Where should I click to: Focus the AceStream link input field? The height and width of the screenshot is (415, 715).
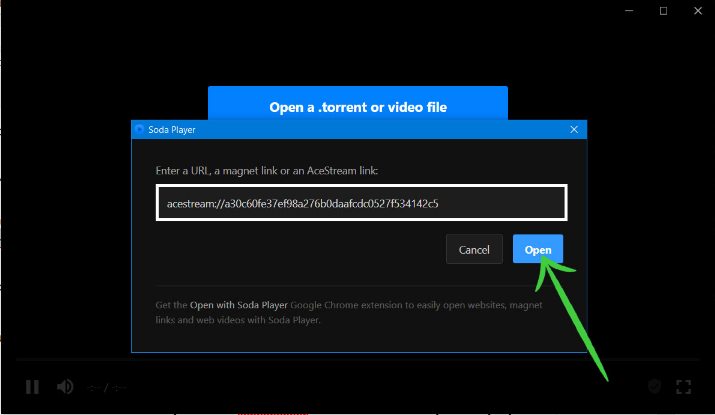click(x=362, y=203)
